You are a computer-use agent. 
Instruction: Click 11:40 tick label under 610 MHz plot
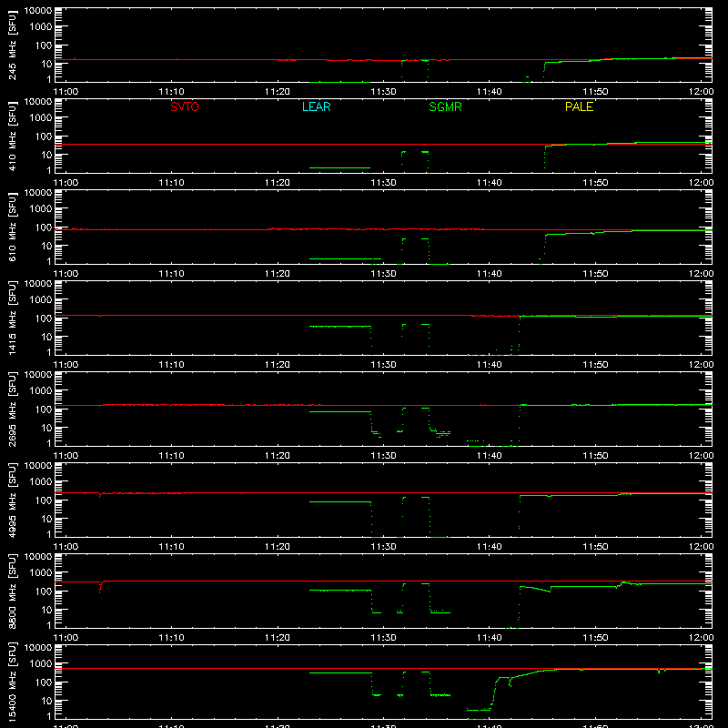(x=489, y=274)
